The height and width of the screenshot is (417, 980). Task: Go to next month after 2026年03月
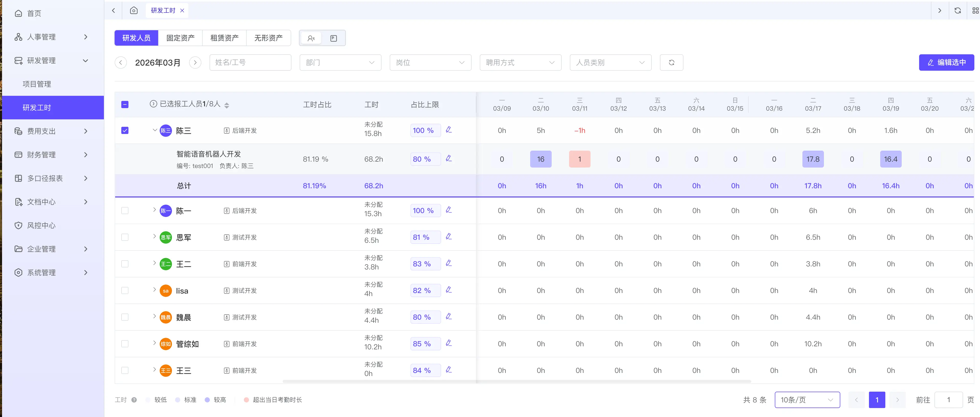tap(195, 62)
